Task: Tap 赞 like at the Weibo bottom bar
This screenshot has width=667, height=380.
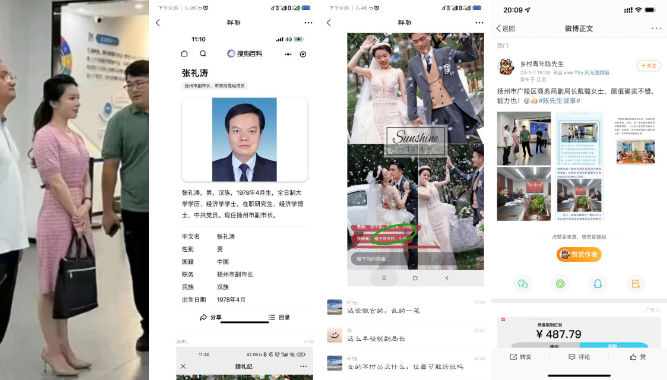Action: point(638,357)
